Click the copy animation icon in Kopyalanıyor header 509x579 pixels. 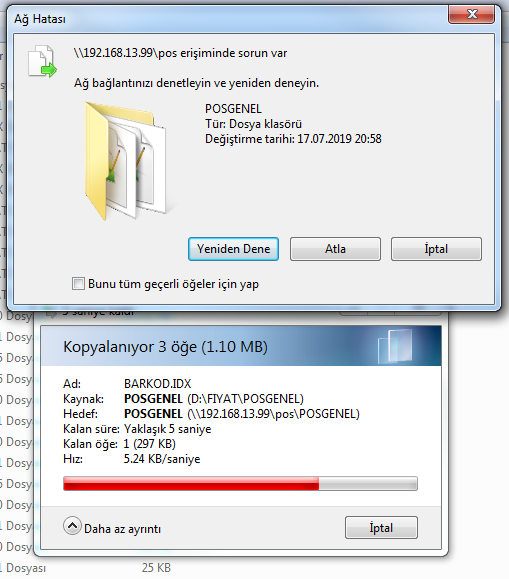coord(395,346)
